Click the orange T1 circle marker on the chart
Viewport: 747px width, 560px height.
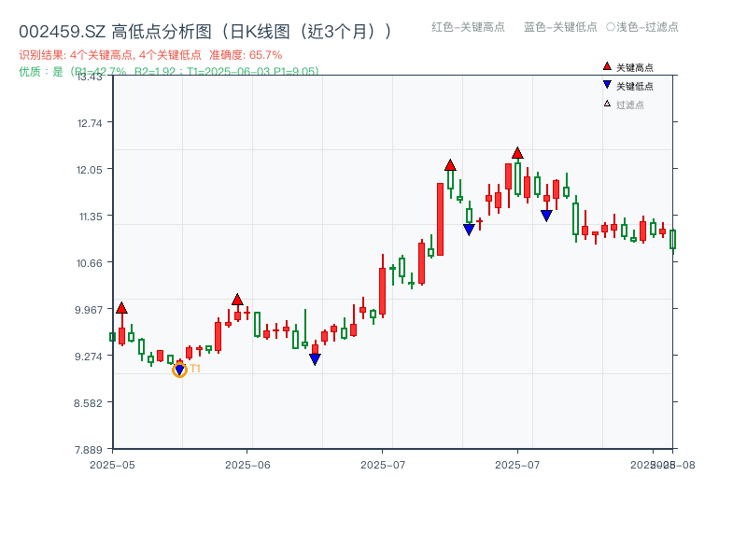click(x=179, y=371)
